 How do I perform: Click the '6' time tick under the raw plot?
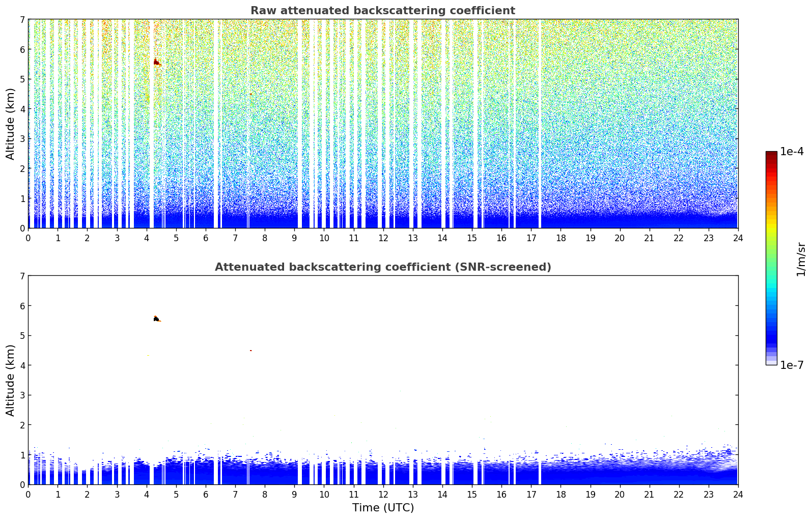206,238
